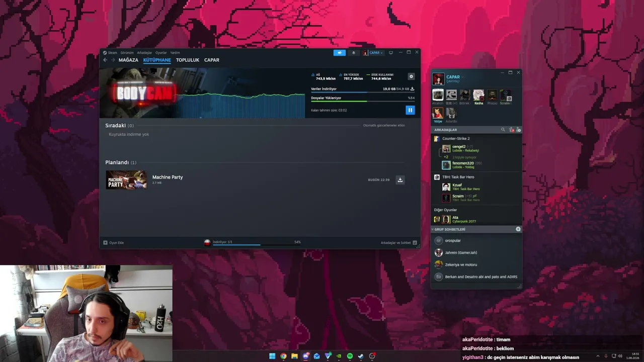Open pending friend requests icon
The image size is (644, 362).
tap(511, 130)
